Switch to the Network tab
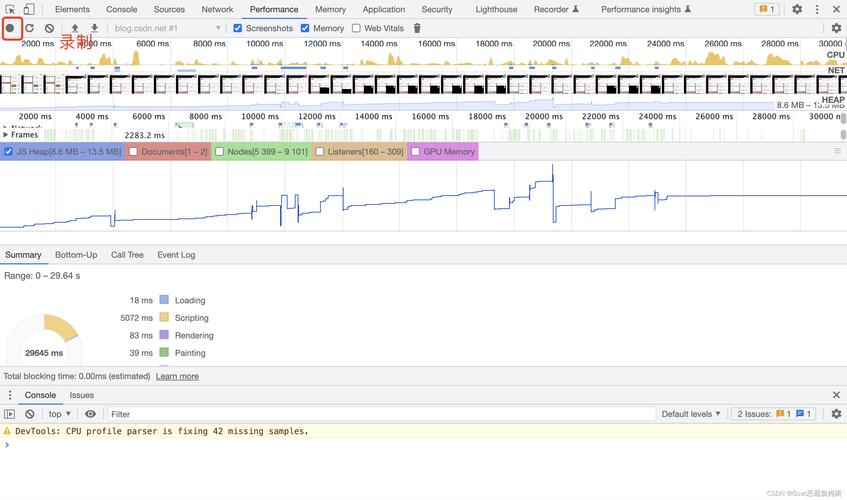 pos(217,9)
